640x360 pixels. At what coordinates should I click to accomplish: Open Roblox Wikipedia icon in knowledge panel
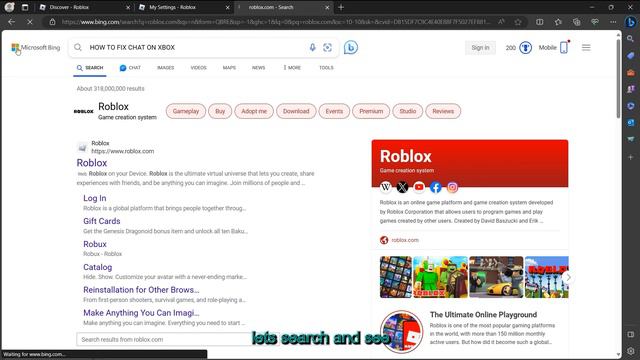pyautogui.click(x=386, y=187)
